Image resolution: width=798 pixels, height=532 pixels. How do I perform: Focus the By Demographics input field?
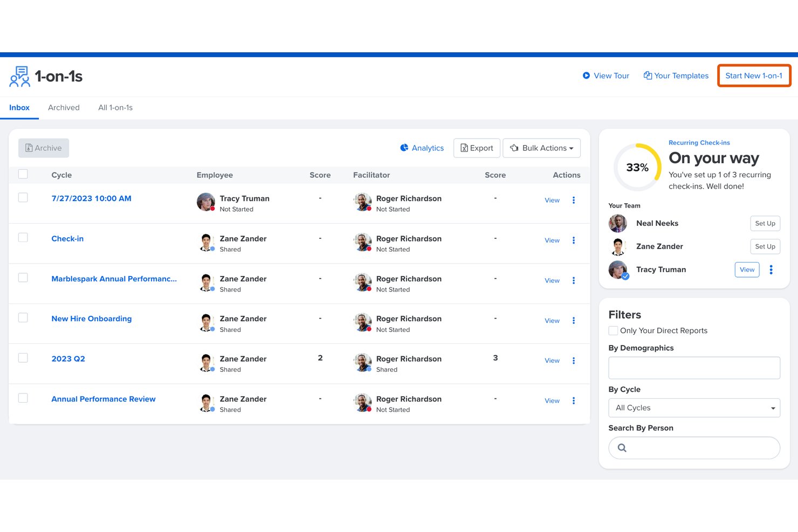(694, 368)
